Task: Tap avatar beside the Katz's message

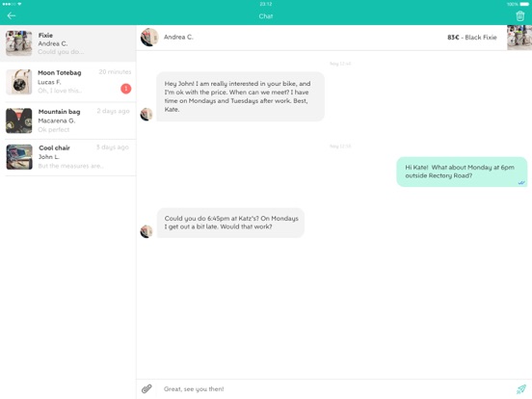Action: point(146,231)
